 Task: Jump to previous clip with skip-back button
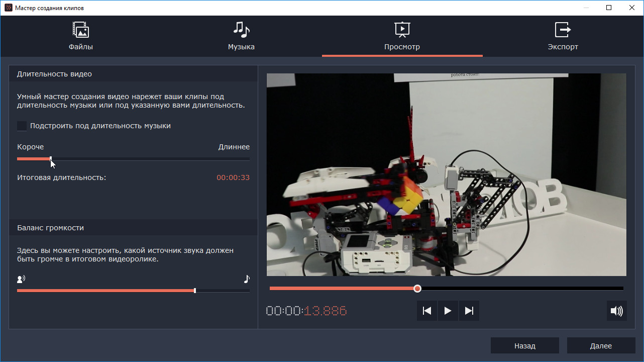coord(427,311)
